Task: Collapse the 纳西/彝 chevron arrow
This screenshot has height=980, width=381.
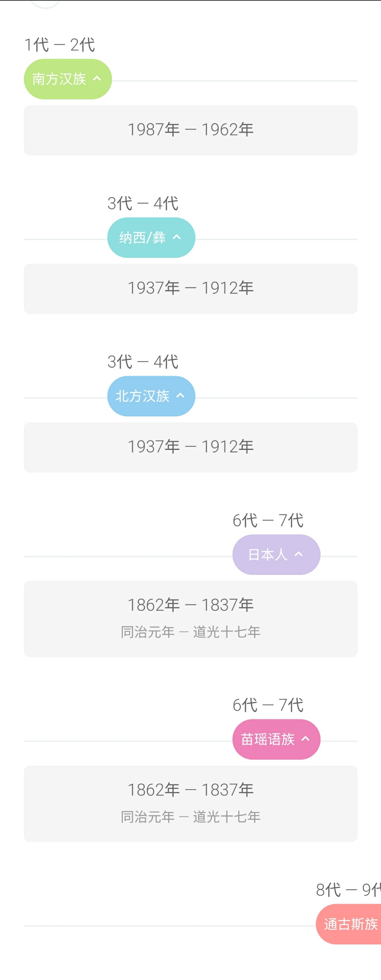Action: point(177,237)
